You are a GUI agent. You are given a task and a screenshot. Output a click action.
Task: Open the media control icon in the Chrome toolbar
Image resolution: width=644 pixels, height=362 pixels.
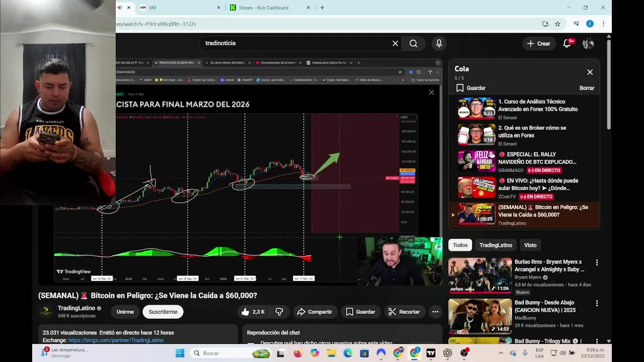coord(576,24)
